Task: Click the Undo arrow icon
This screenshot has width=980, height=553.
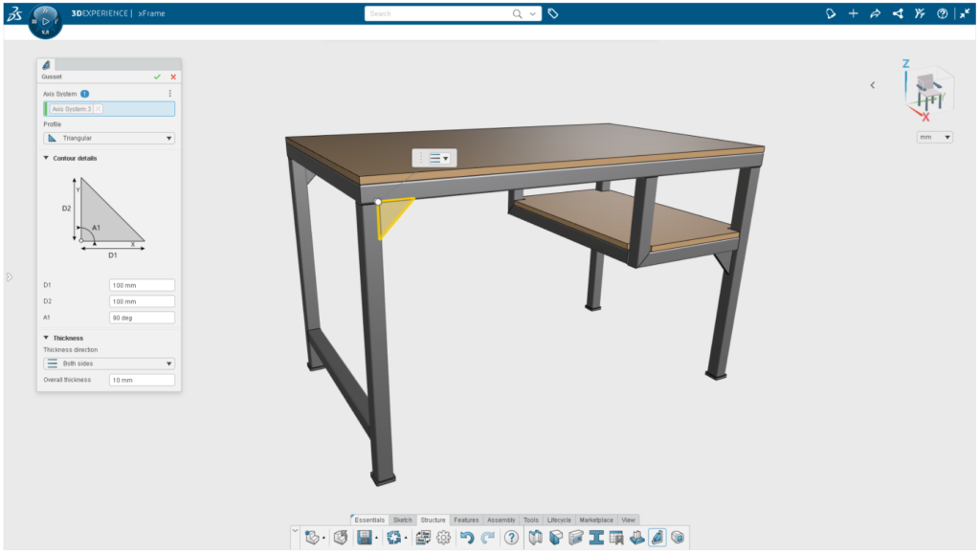Action: (467, 538)
